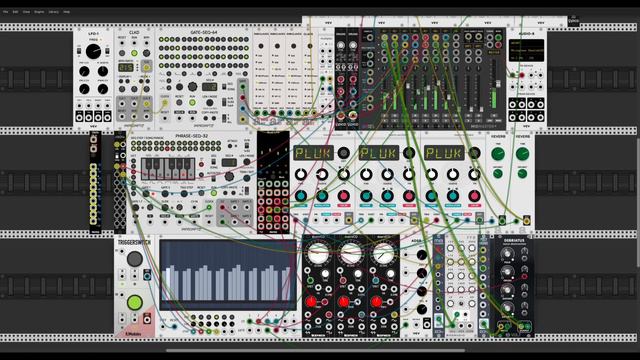Toggle the right invert switch on LFO-1
Screen dimensions: 640x360
[x=107, y=51]
